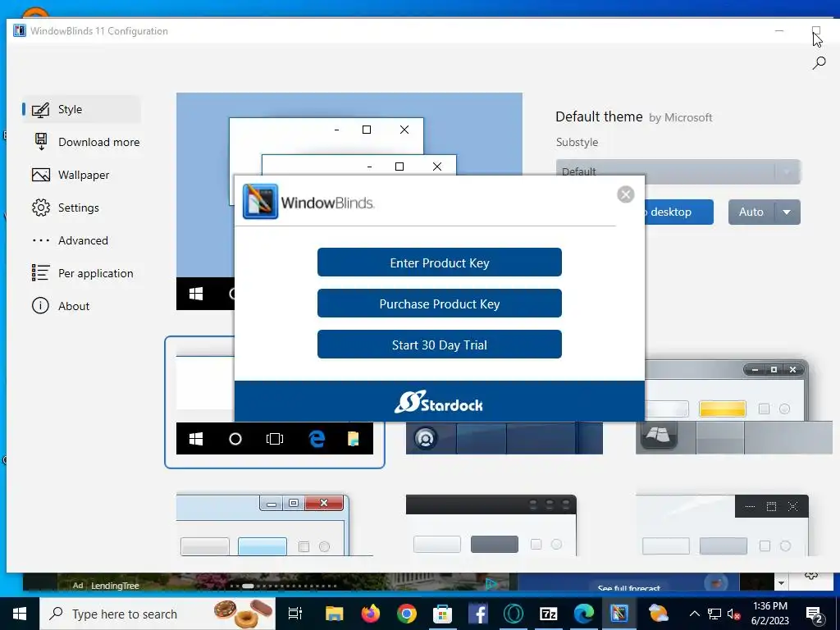This screenshot has width=840, height=630.
Task: Open the Opera browser taskbar icon
Action: point(514,614)
